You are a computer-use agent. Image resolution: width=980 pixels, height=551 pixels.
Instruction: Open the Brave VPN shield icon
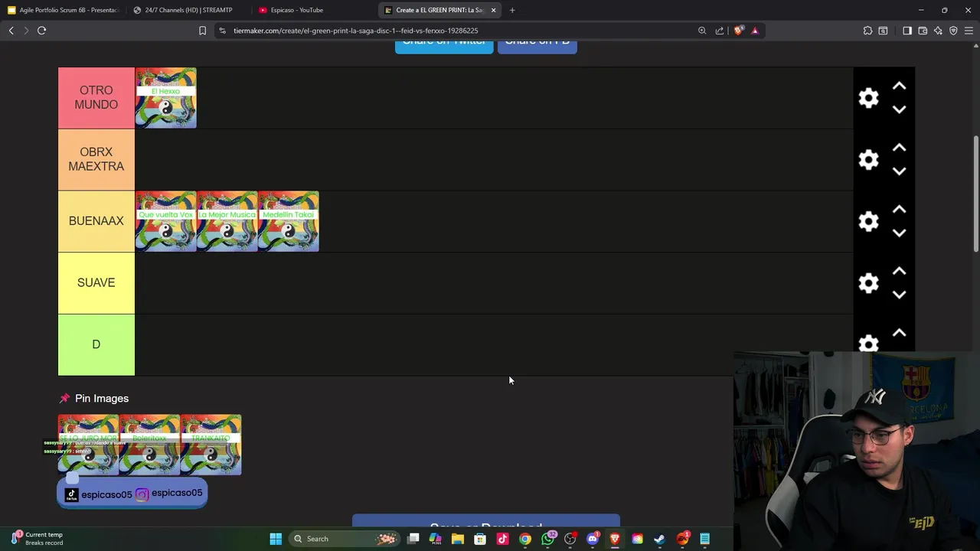pos(953,31)
